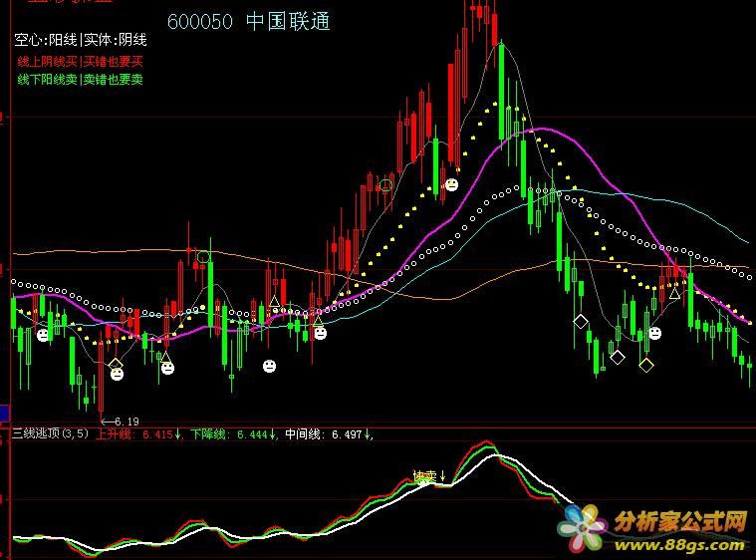Click the yellow diamond marker beside the 6.19 low candle
Viewport: 756px width, 560px height.
(116, 364)
